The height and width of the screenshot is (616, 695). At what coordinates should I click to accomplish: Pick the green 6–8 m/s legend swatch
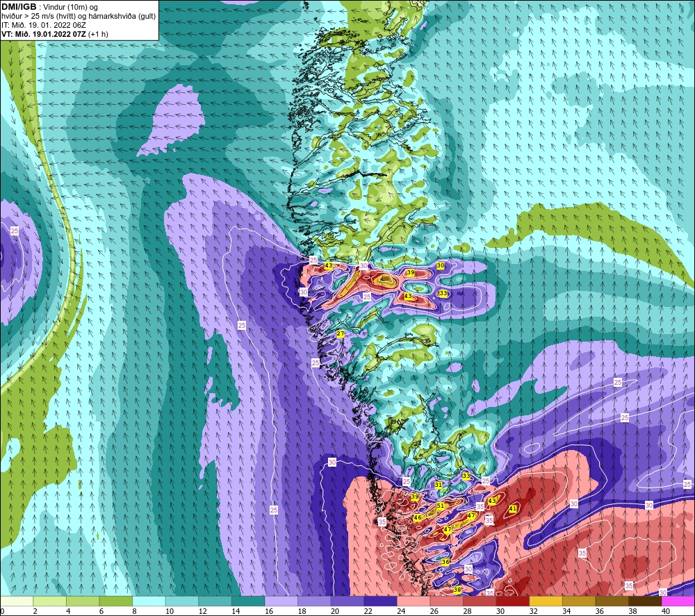[x=115, y=601]
